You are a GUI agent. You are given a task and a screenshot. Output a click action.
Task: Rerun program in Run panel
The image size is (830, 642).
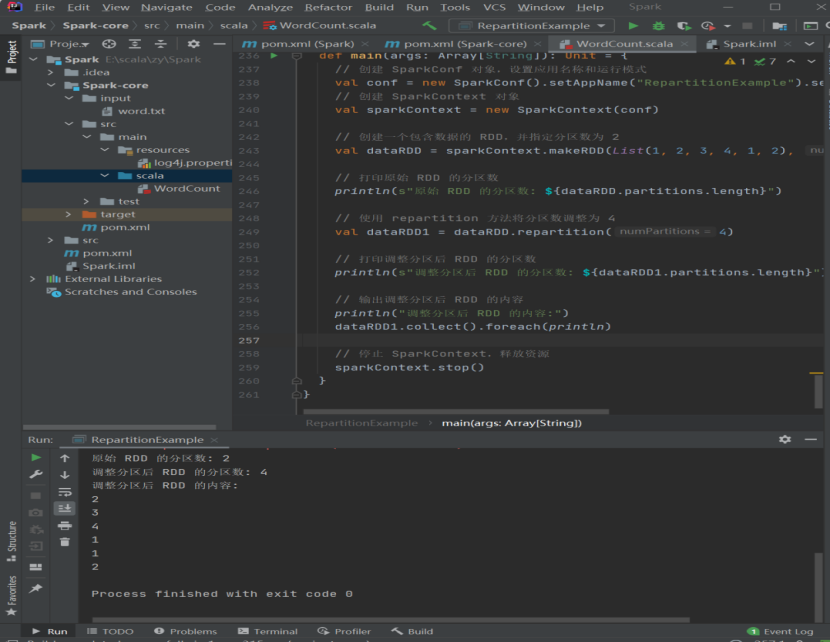click(36, 457)
